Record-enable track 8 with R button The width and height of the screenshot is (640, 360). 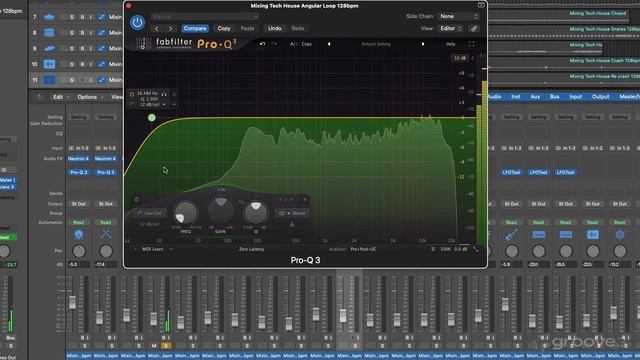click(82, 33)
